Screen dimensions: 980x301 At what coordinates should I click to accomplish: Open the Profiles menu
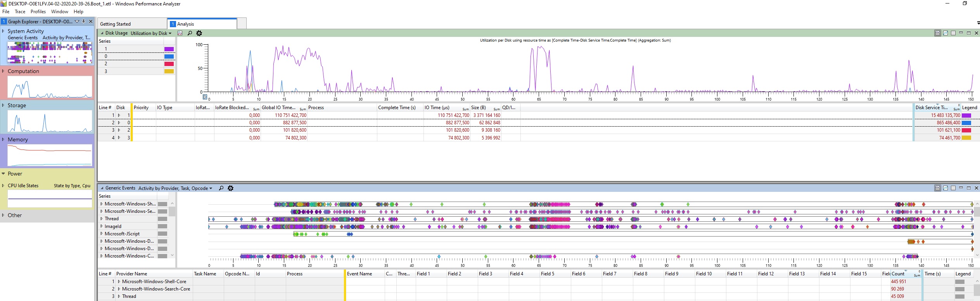[38, 12]
